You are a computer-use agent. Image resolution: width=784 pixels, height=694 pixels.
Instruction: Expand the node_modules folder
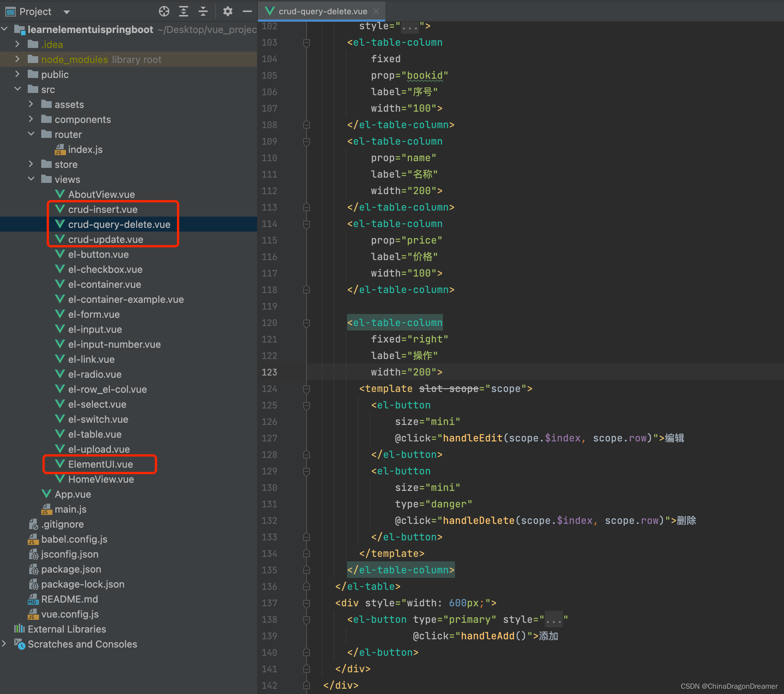pyautogui.click(x=18, y=59)
